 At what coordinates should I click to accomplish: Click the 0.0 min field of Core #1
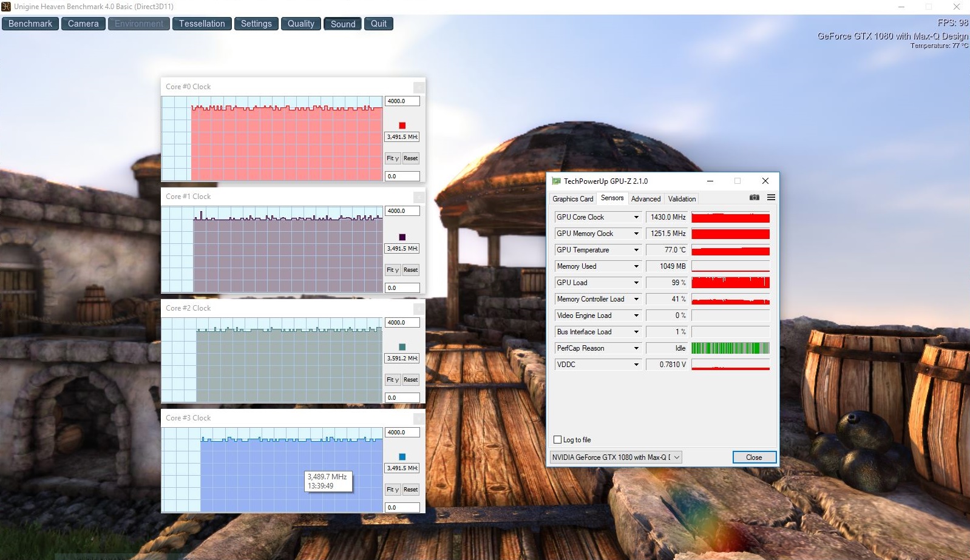[402, 288]
